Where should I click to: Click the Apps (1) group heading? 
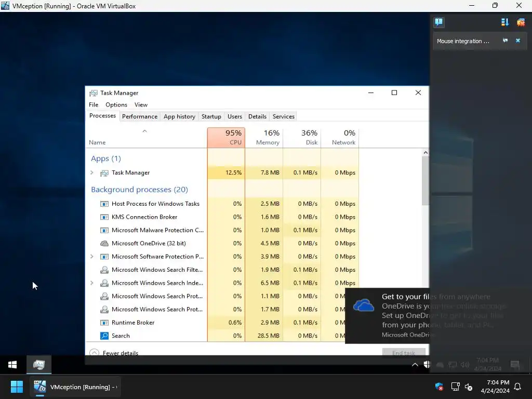(x=106, y=158)
